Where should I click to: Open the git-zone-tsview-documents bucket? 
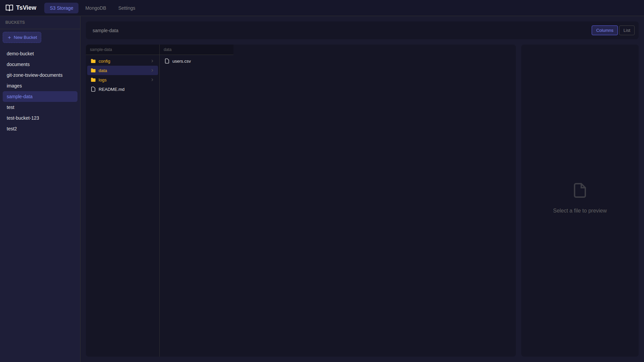pos(35,75)
